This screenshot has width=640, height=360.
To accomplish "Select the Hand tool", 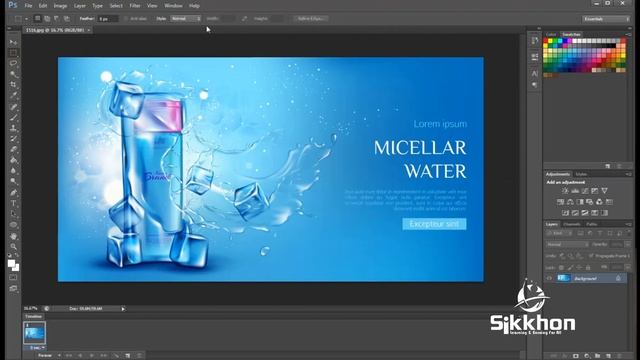I will 13,236.
